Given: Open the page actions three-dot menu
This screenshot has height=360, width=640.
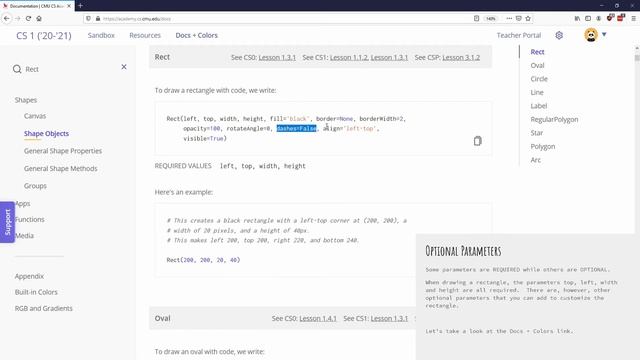Looking at the screenshot, I should click(509, 18).
